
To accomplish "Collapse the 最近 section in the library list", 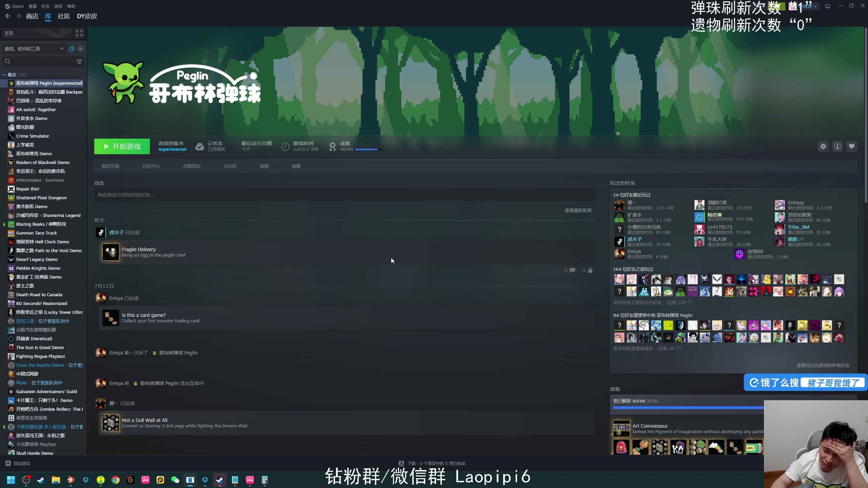I will click(4, 75).
